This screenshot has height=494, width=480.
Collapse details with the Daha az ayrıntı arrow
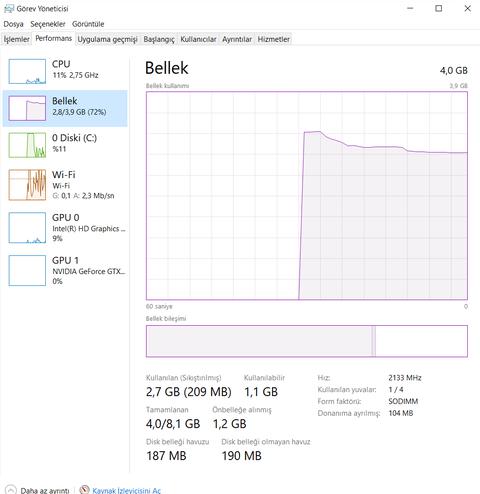pyautogui.click(x=10, y=490)
